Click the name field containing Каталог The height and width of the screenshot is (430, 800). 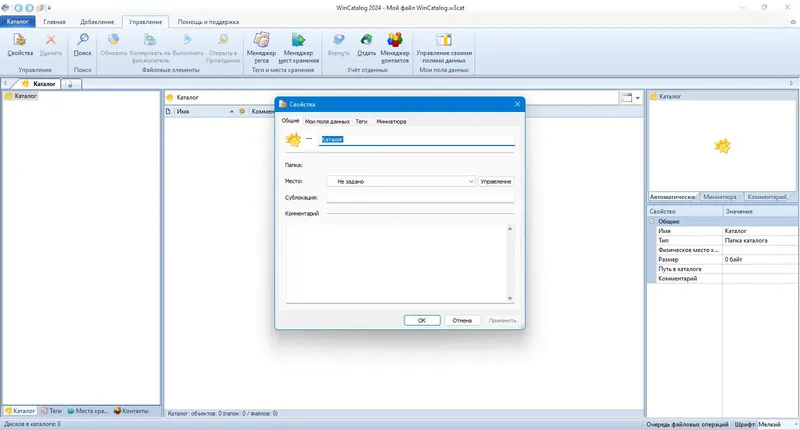416,139
